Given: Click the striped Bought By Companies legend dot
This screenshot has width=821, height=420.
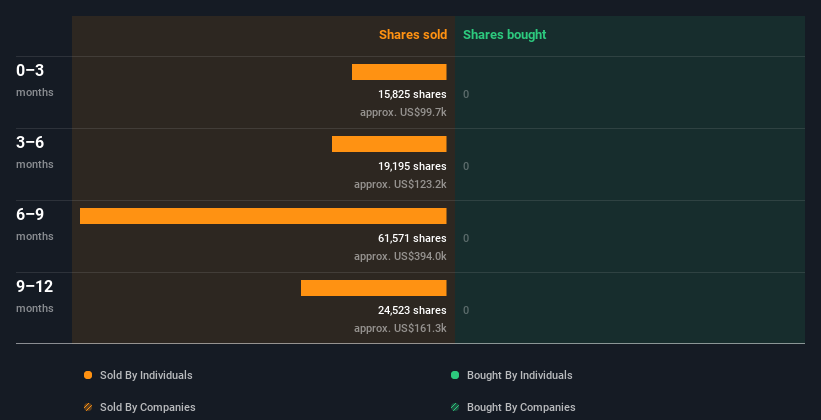Looking at the screenshot, I should click(x=455, y=407).
